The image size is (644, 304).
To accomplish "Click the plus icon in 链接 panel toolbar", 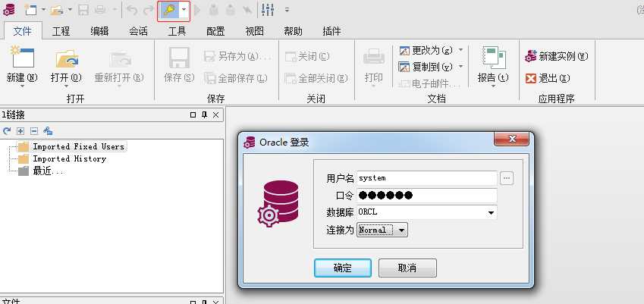I will pos(20,131).
